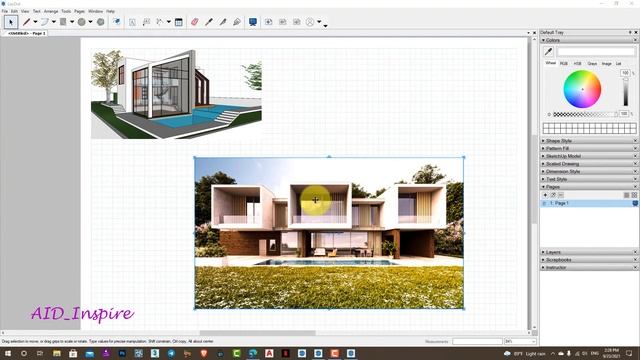Go to previous page toolbar icon
The width and height of the screenshot is (640, 360).
coord(282,22)
